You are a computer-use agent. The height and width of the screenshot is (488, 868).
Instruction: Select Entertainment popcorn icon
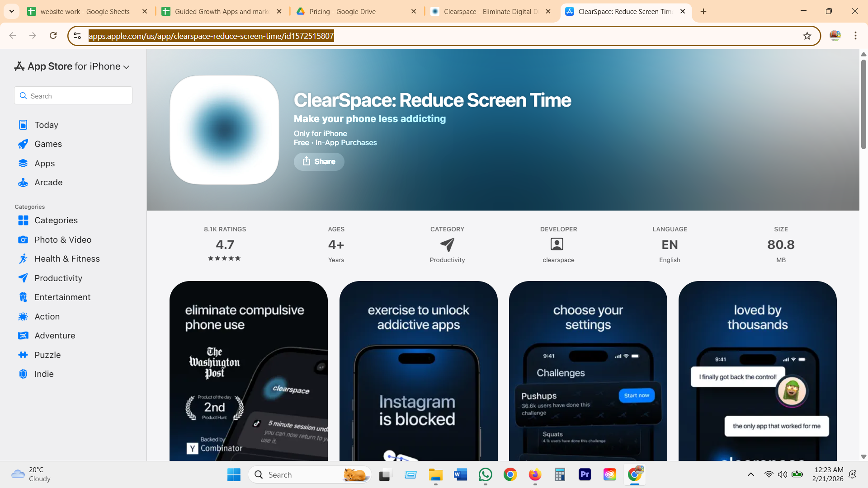point(23,297)
